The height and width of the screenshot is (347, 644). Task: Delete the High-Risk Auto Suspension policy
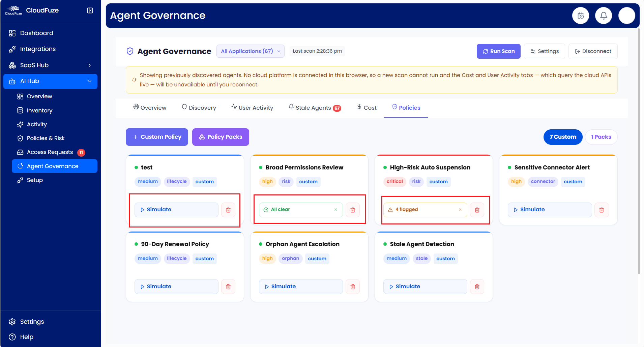tap(477, 210)
